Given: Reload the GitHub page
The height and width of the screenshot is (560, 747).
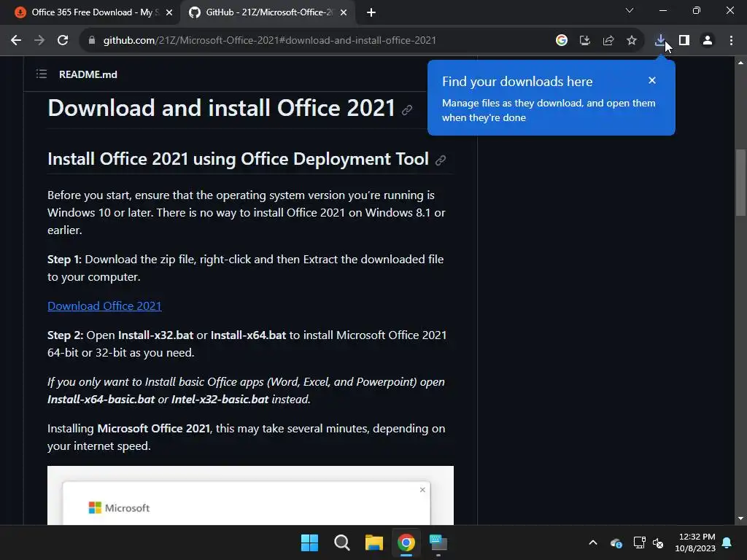Looking at the screenshot, I should tap(63, 41).
